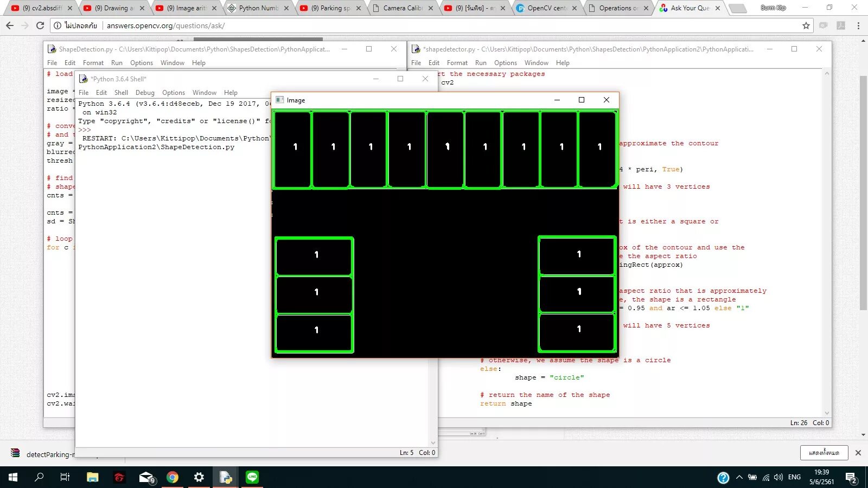Open Settings gear on the taskbar

pos(199,477)
